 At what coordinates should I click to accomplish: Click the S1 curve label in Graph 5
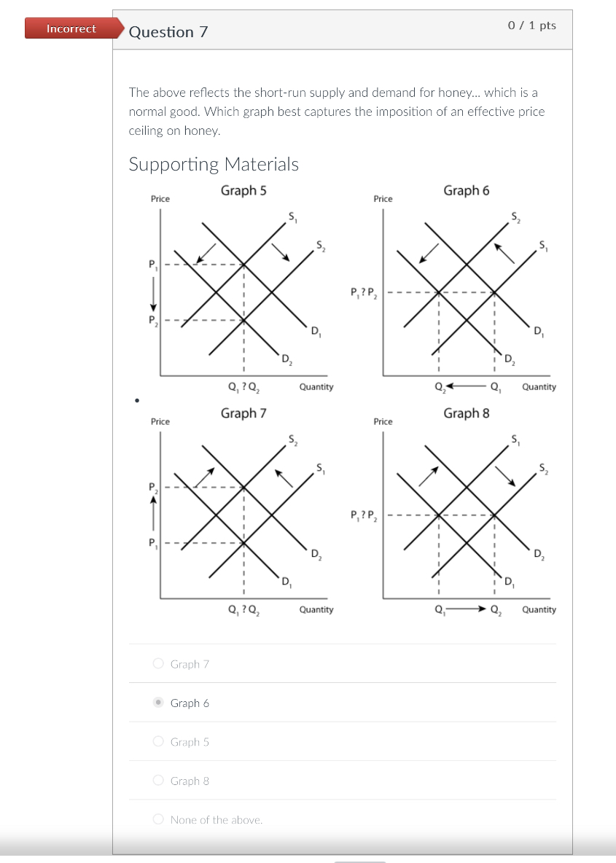click(x=292, y=216)
